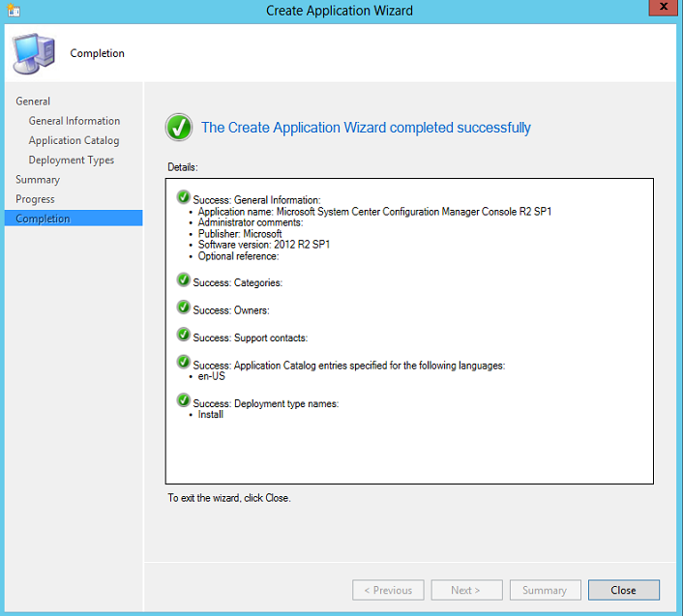Click the checkmark beside Success: Owners
This screenshot has width=683, height=616.
184,308
